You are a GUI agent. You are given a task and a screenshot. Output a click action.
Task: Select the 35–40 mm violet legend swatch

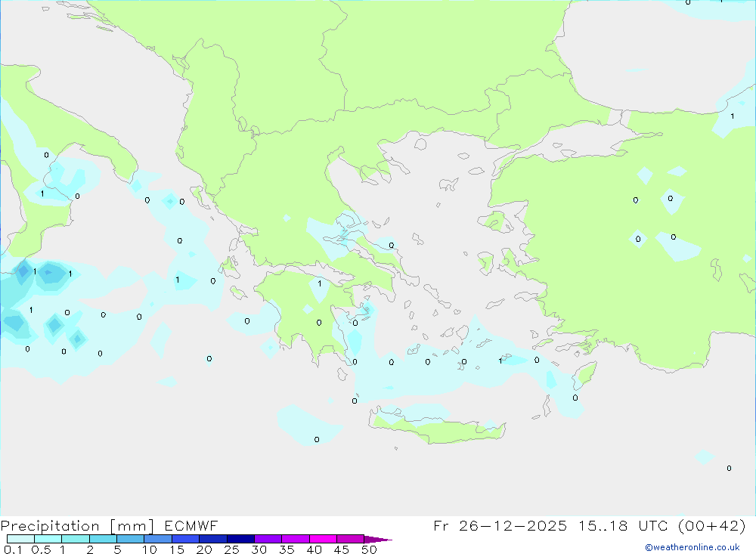point(296,539)
